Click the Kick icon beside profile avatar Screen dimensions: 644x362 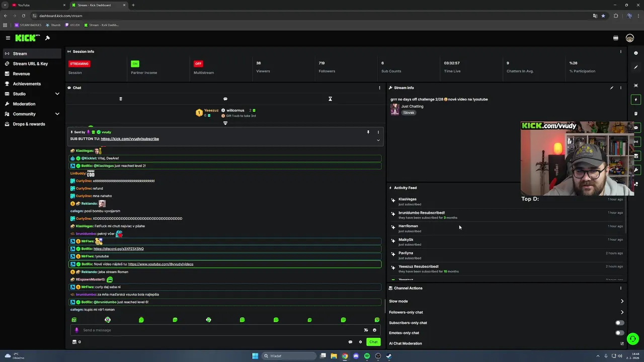tap(616, 38)
